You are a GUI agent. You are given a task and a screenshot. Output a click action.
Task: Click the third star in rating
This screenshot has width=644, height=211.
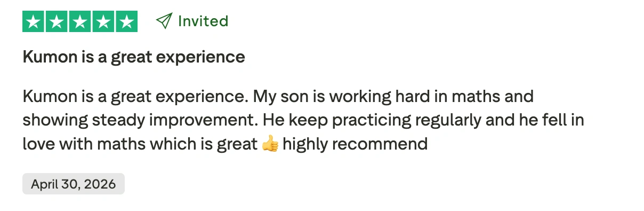point(80,21)
